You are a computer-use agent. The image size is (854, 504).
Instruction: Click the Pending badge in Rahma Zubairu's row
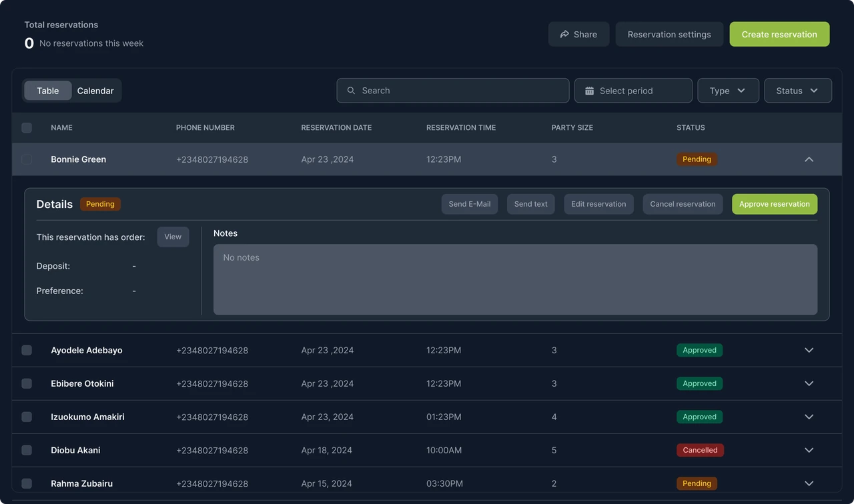coord(697,483)
